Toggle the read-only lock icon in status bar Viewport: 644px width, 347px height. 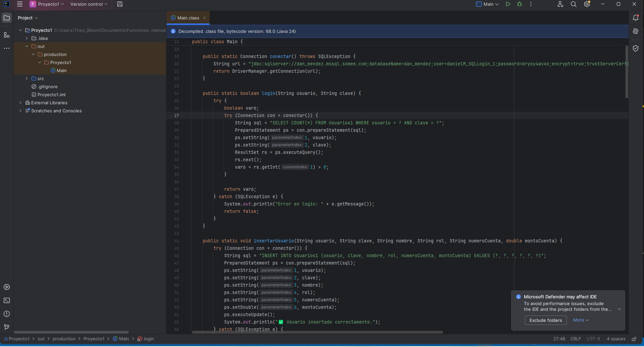point(634,339)
